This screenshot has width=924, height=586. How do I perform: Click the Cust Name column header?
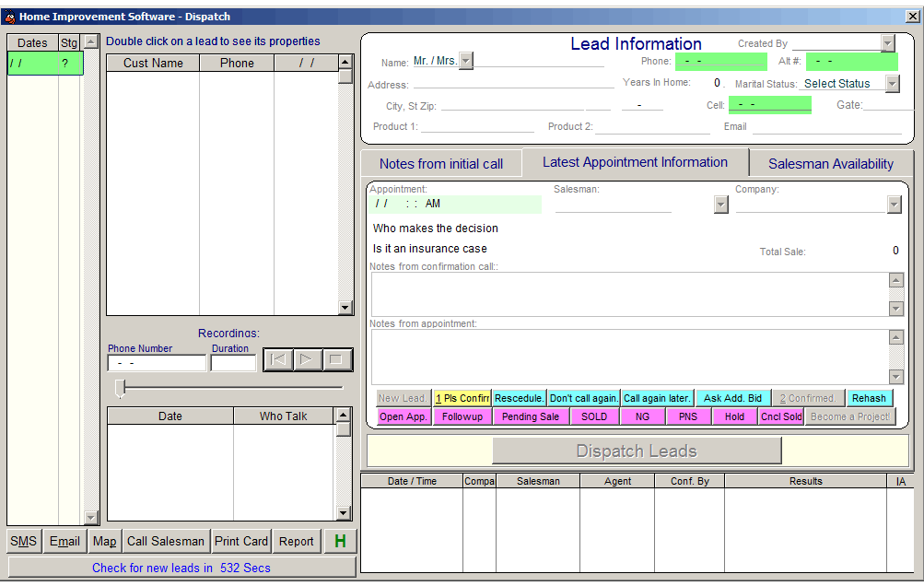pos(153,63)
